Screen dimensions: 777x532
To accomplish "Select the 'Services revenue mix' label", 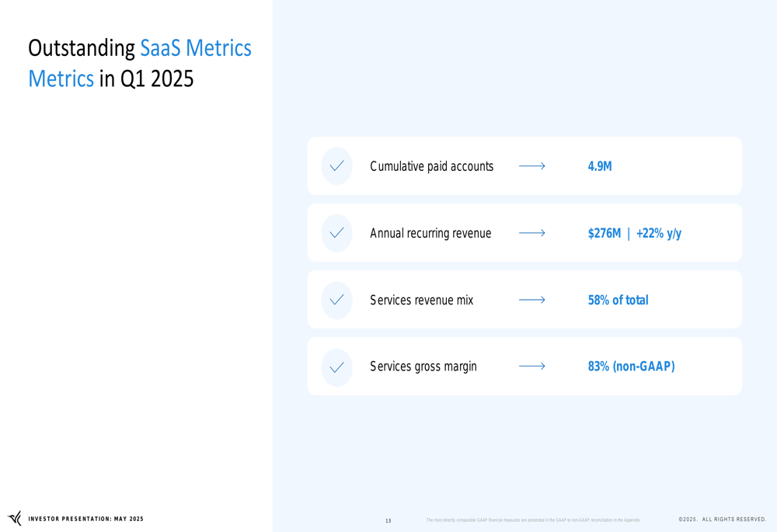I will click(x=422, y=301).
